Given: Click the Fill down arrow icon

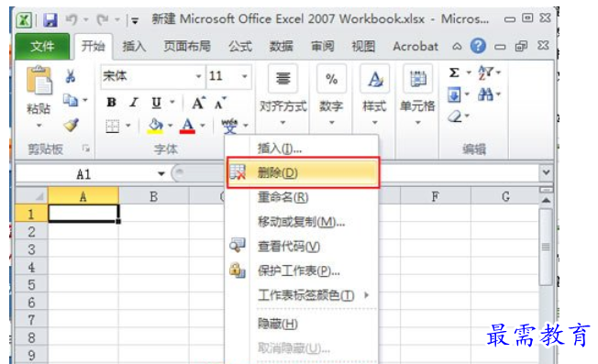Looking at the screenshot, I should point(454,94).
